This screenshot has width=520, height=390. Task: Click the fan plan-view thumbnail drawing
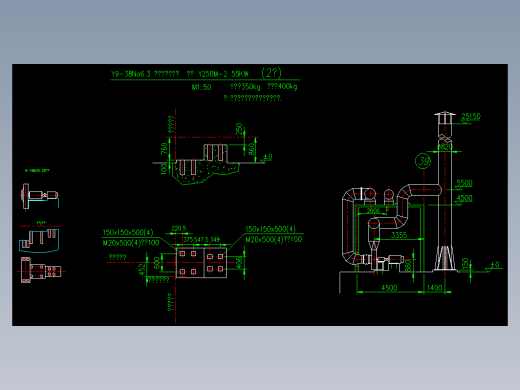(41, 270)
